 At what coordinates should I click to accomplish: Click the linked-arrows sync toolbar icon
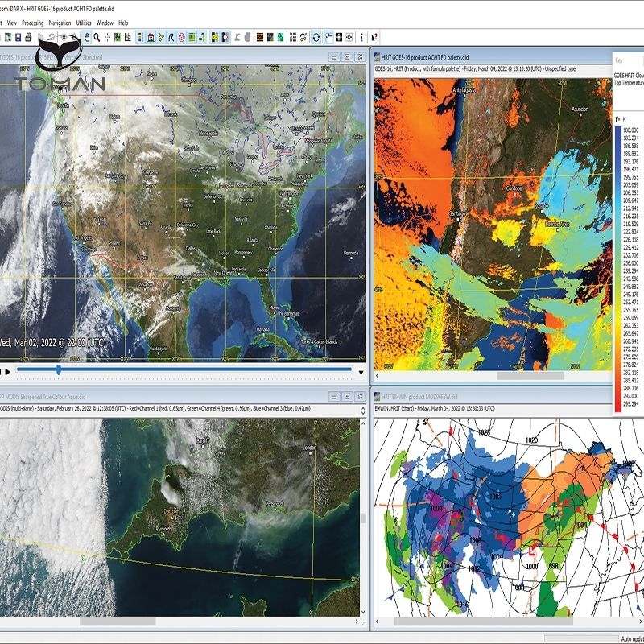pyautogui.click(x=303, y=38)
